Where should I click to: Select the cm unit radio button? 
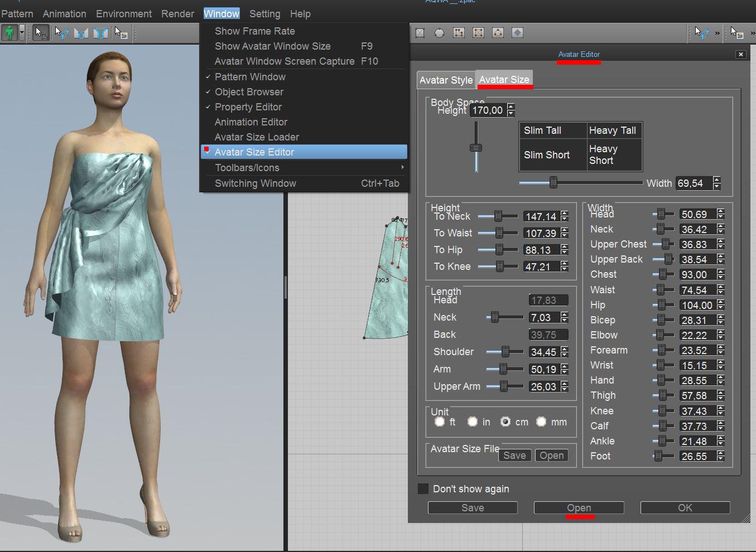(505, 422)
